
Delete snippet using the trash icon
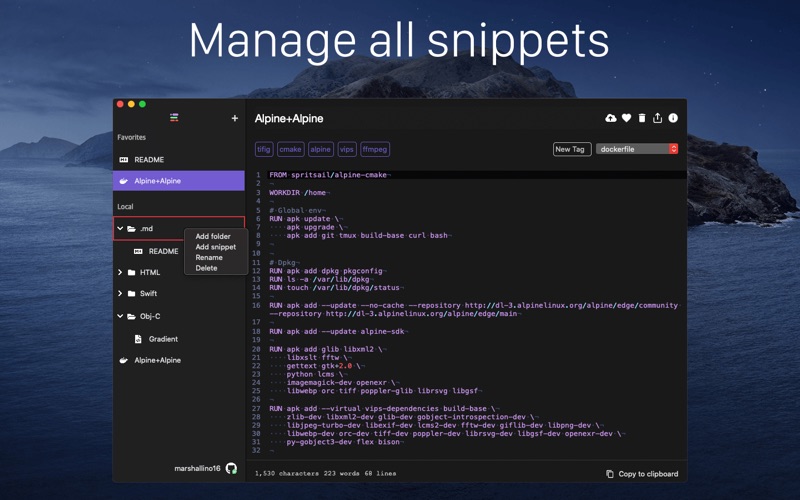click(x=642, y=118)
